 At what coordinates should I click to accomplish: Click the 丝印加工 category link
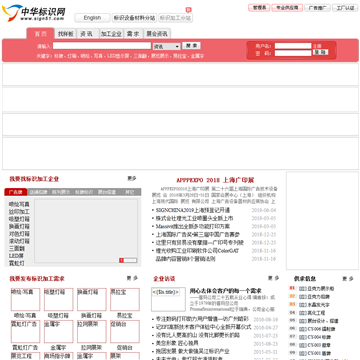coord(19,212)
